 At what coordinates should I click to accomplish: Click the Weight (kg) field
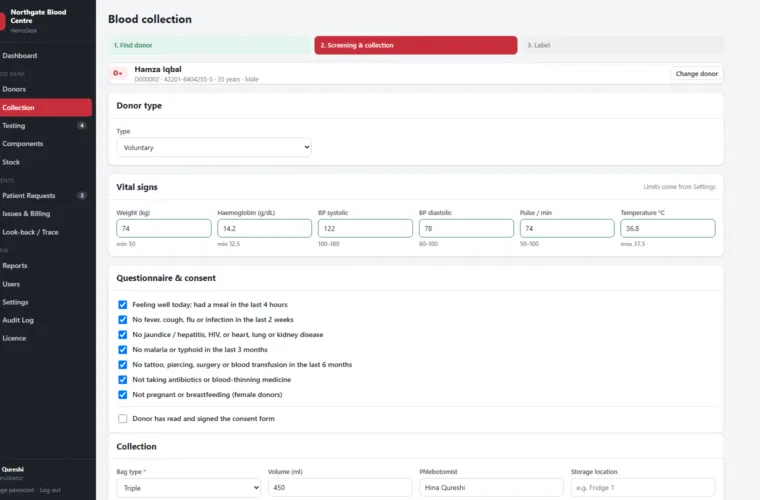[x=164, y=228]
